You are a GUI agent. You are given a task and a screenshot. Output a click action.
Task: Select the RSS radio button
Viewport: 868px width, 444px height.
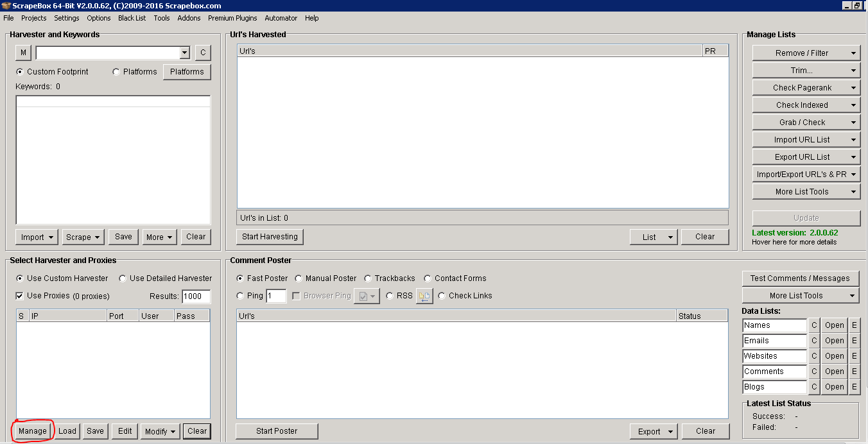[390, 296]
